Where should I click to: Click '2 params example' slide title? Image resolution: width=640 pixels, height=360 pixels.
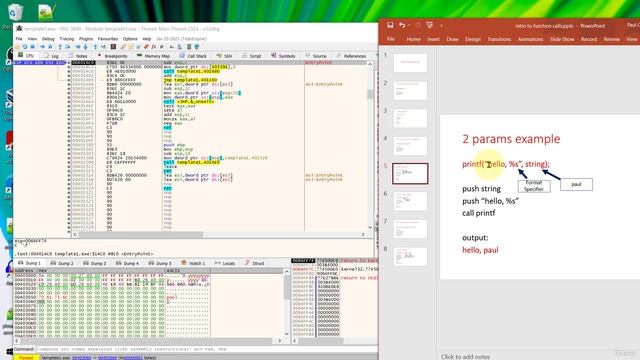tap(511, 139)
